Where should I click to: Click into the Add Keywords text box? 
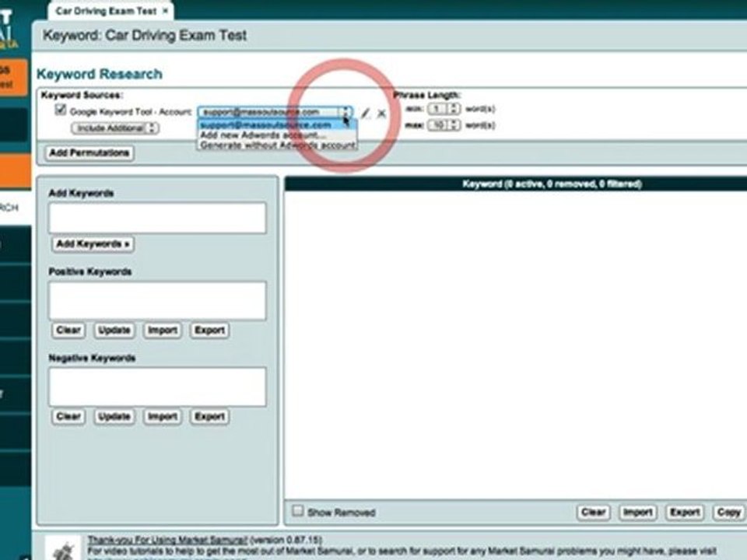click(157, 218)
